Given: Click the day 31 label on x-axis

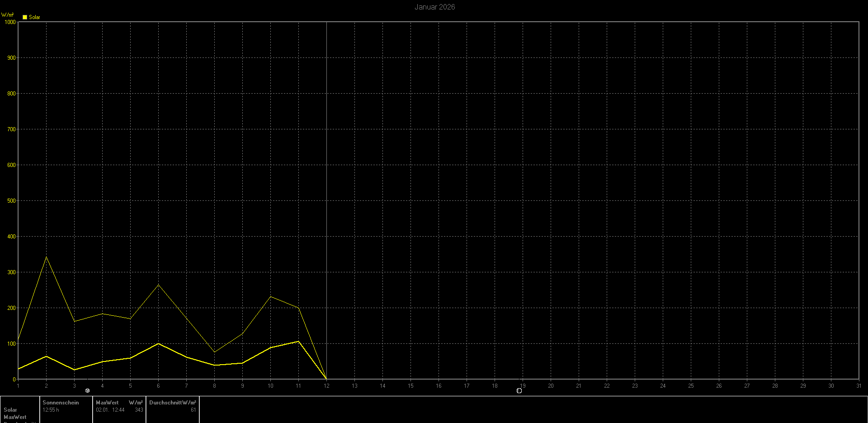Looking at the screenshot, I should [x=858, y=386].
